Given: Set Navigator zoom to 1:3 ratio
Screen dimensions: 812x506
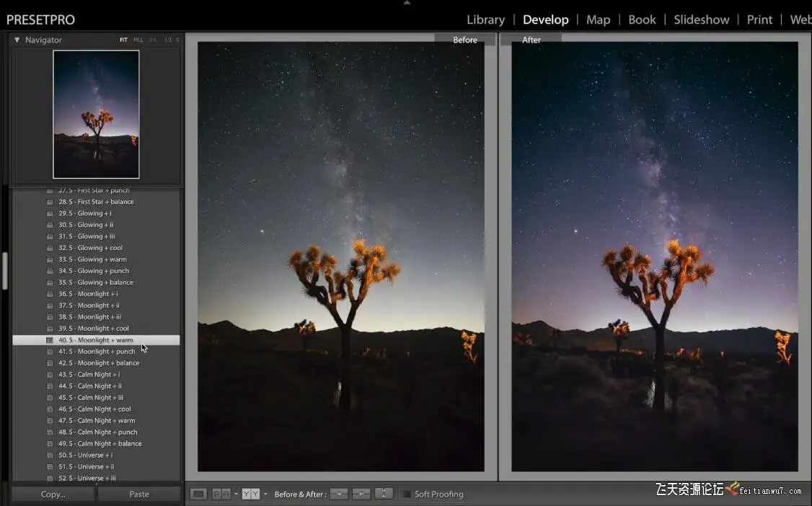Looking at the screenshot, I should (x=168, y=40).
